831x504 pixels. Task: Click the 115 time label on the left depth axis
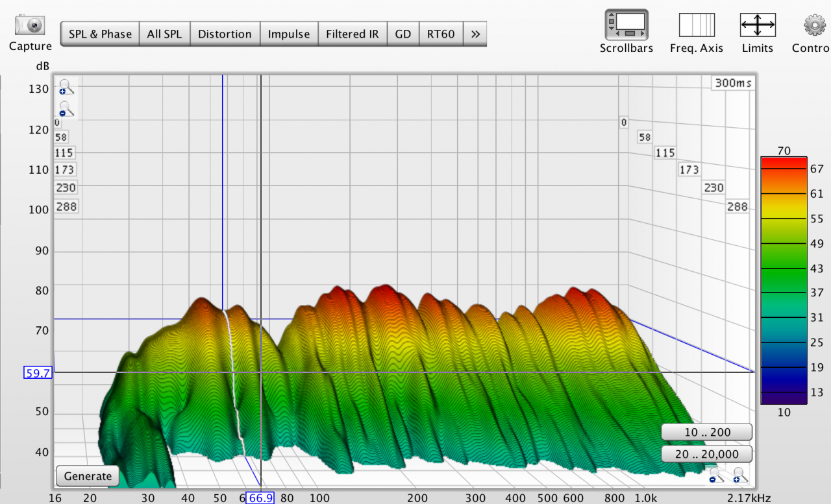click(x=64, y=153)
